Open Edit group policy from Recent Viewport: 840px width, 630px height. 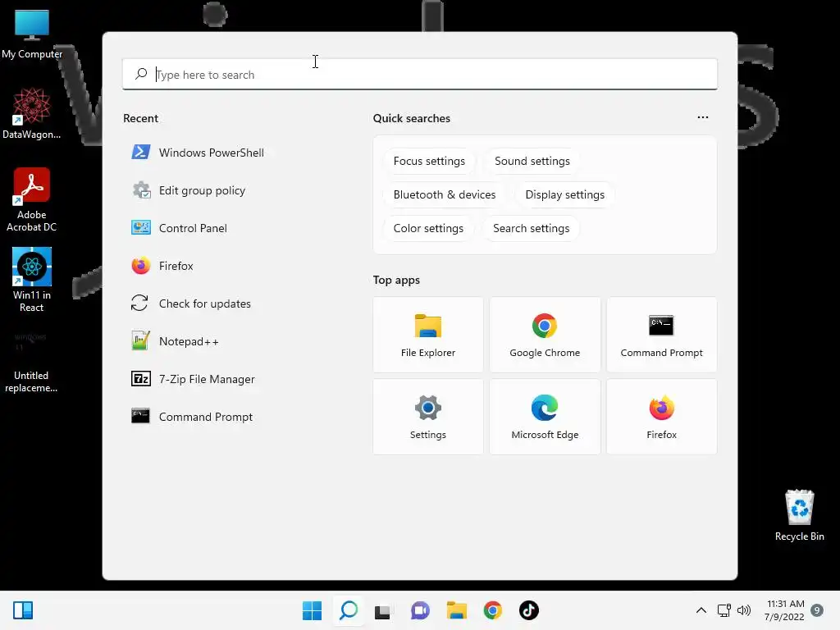tap(189, 190)
